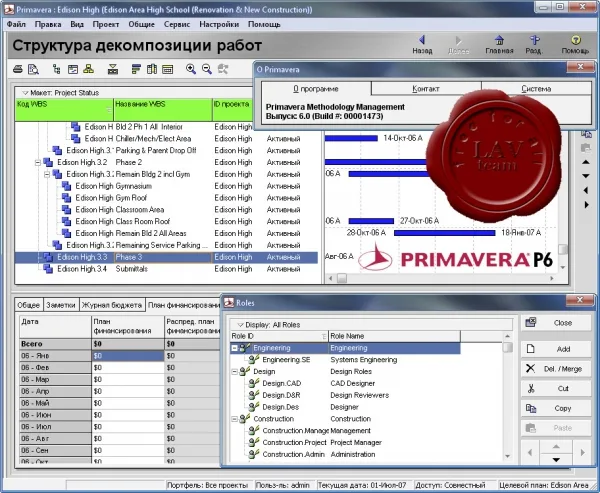Collapse the Edison High.3.2 Phase 2 node
This screenshot has width=600, height=493.
tap(38, 163)
